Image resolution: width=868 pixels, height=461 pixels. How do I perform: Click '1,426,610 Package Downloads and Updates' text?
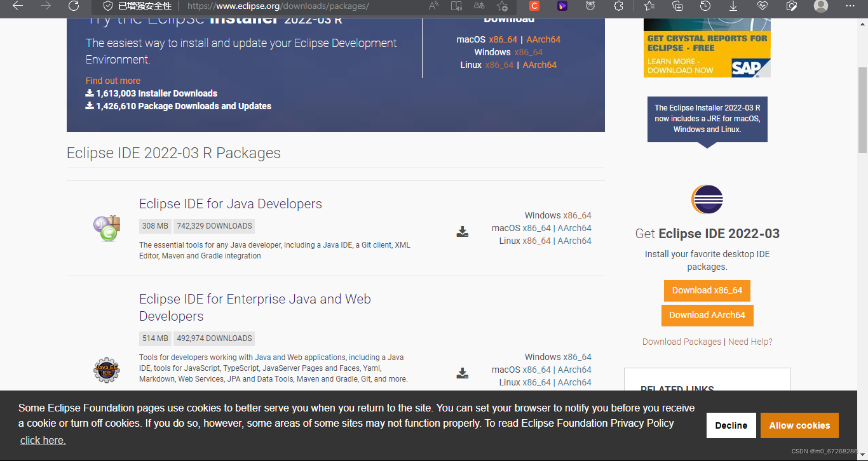click(184, 106)
